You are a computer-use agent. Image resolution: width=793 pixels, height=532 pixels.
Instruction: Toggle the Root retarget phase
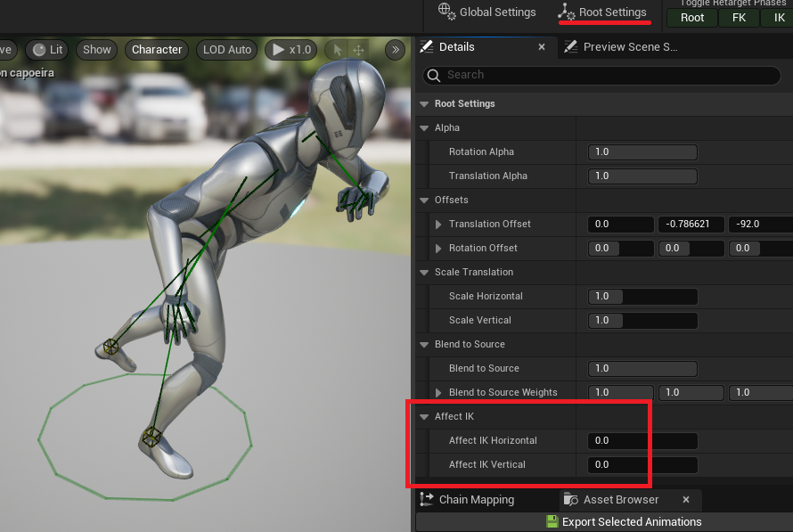691,18
